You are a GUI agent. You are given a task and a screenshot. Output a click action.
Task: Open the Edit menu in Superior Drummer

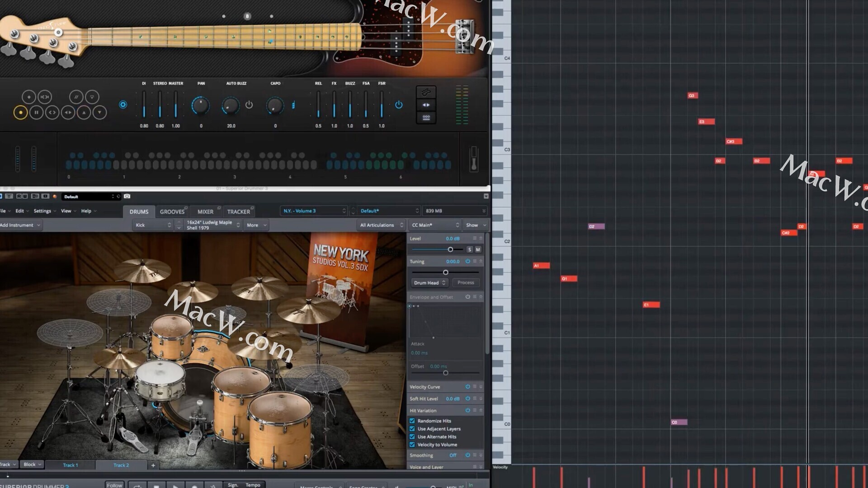click(21, 211)
